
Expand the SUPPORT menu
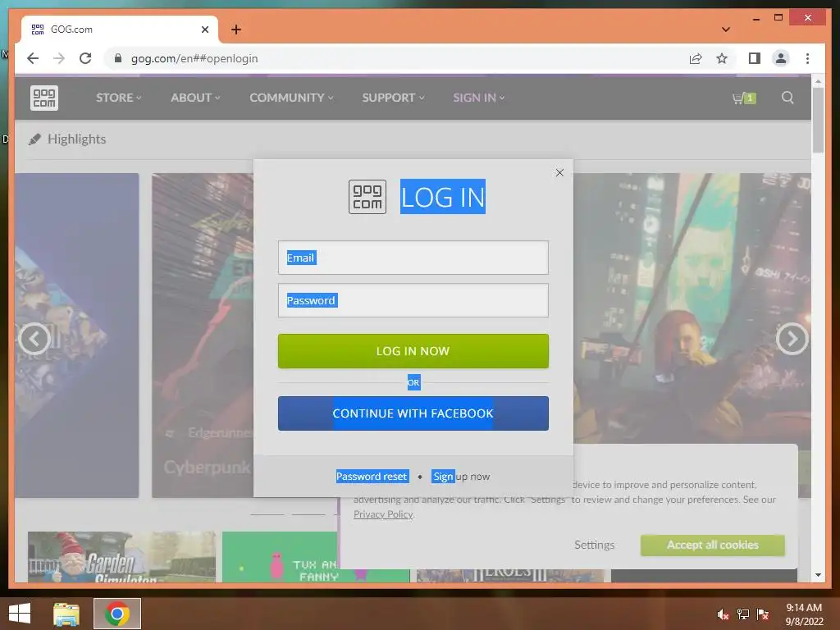(393, 98)
